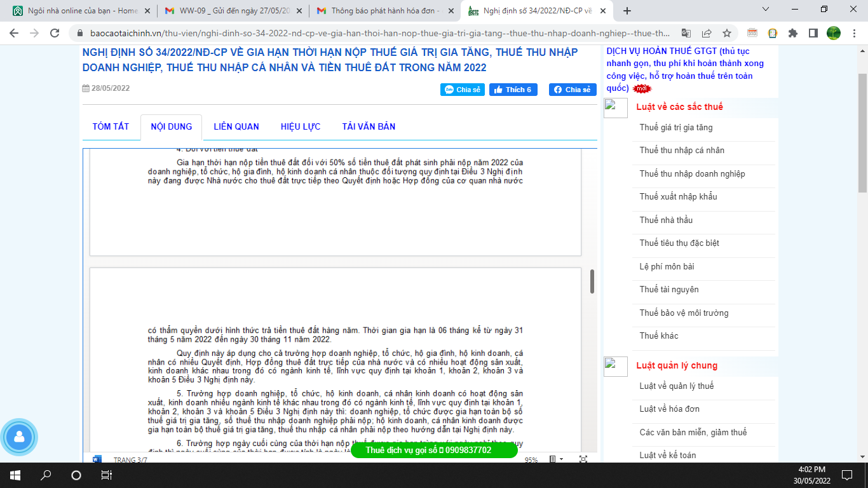The height and width of the screenshot is (488, 868).
Task: Bookmark this page with the star icon
Action: [727, 33]
